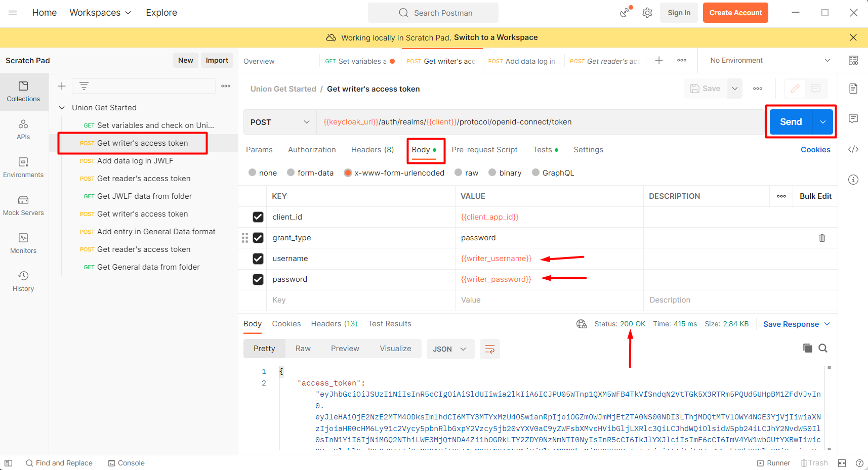The width and height of the screenshot is (868, 470).
Task: Click the settings gear icon
Action: point(647,13)
